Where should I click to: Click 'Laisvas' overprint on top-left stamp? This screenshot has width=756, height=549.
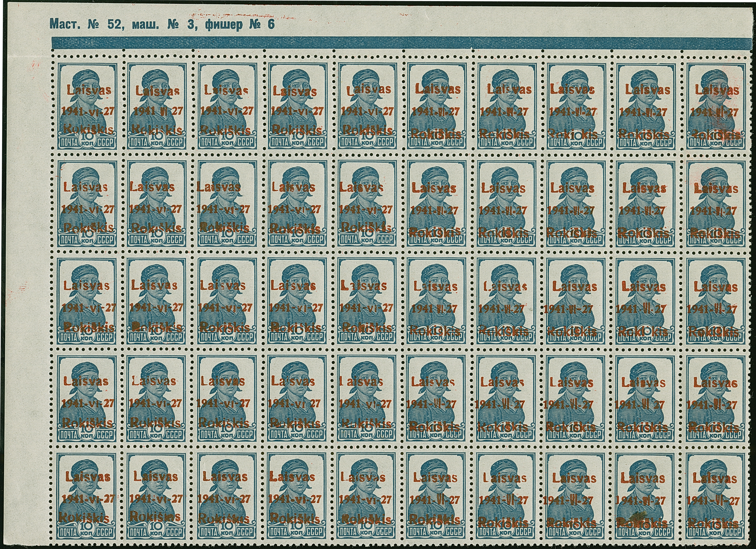click(x=89, y=90)
